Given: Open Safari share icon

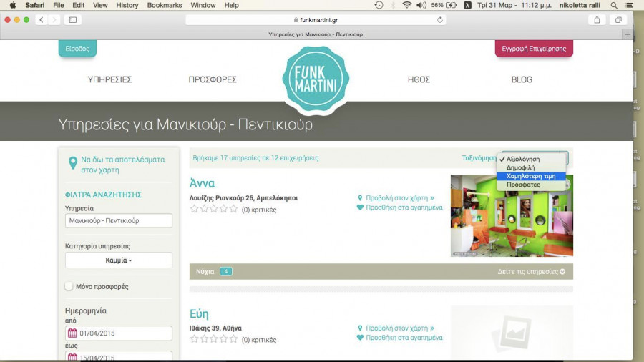Looking at the screenshot, I should (597, 19).
